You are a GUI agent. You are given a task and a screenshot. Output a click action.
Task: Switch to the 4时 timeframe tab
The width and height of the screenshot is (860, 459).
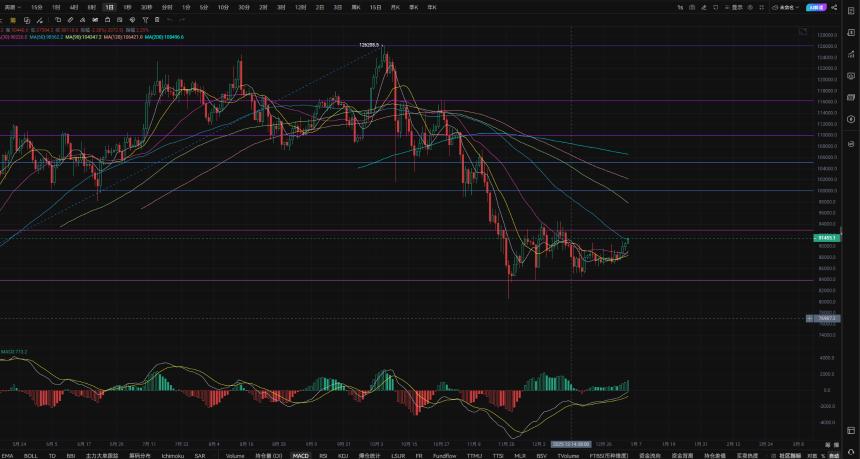[x=74, y=8]
